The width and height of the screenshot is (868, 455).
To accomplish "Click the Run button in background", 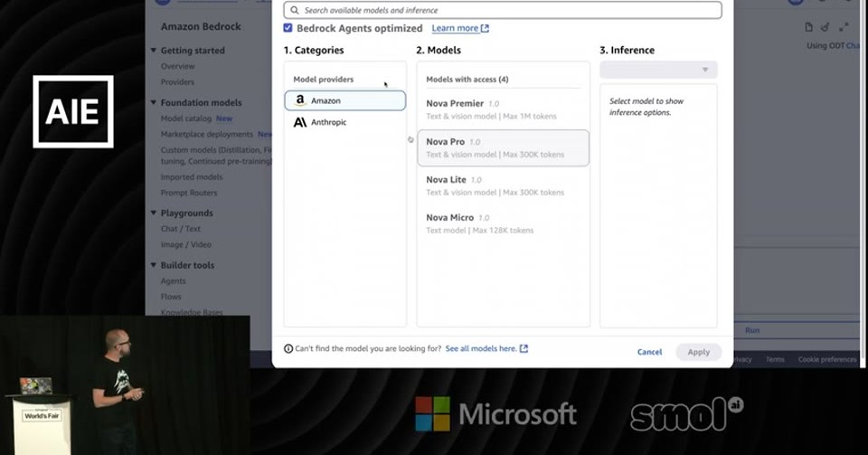I will (751, 330).
